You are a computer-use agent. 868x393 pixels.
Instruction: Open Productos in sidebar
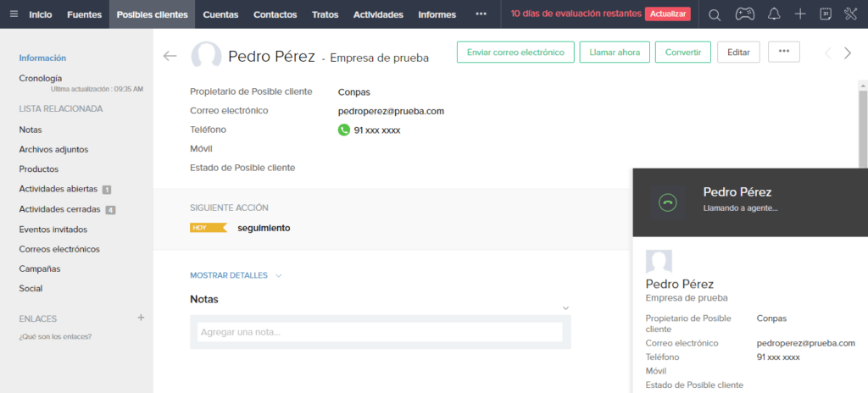39,169
